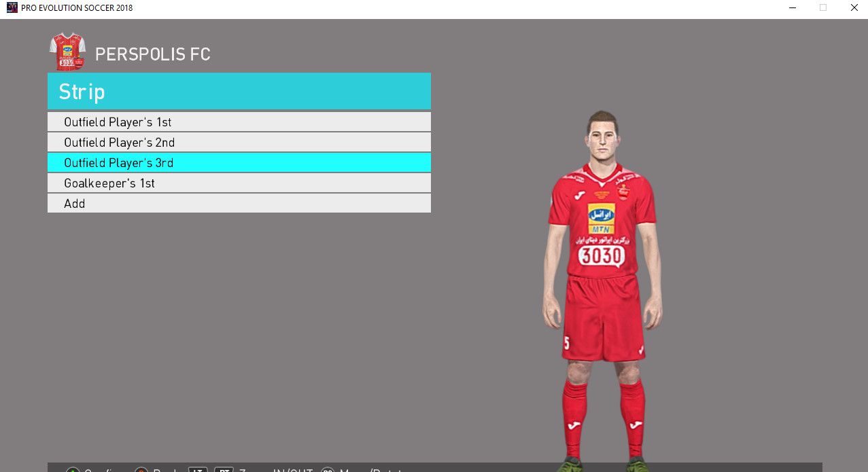
Task: Select Outfield Player's 1st strip
Action: point(239,122)
